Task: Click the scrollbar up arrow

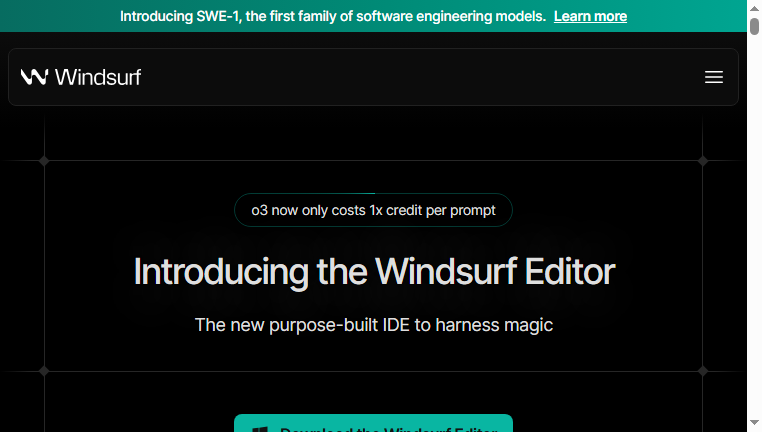Action: pyautogui.click(x=754, y=8)
